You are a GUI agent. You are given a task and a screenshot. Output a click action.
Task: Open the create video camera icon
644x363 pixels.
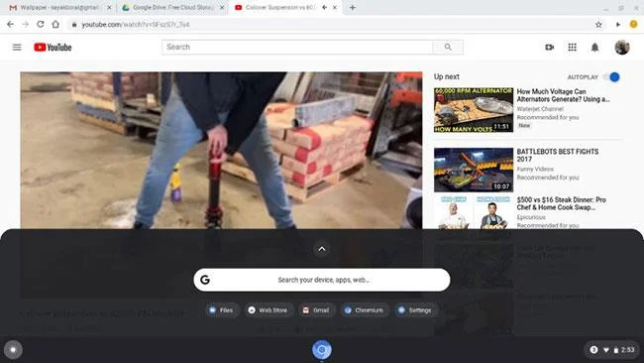click(x=550, y=48)
